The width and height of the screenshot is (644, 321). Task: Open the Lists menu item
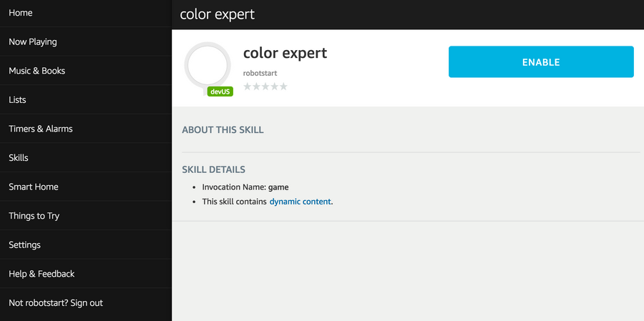pyautogui.click(x=17, y=100)
